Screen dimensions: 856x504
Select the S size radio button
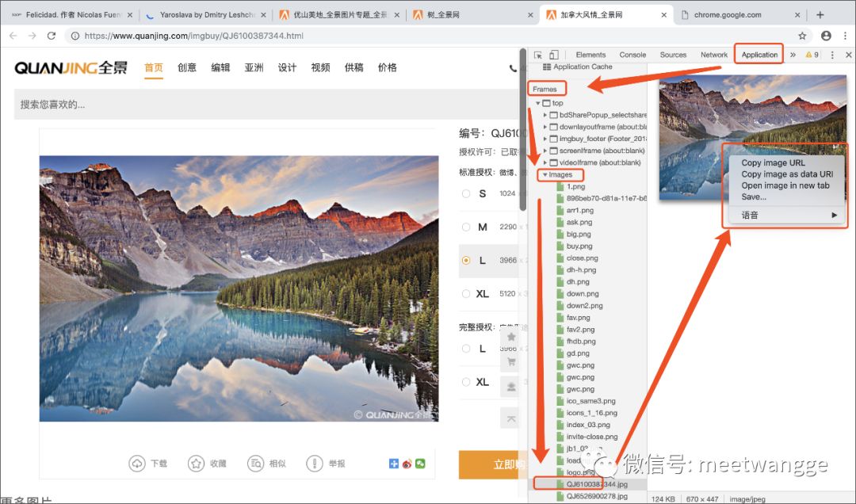(466, 193)
